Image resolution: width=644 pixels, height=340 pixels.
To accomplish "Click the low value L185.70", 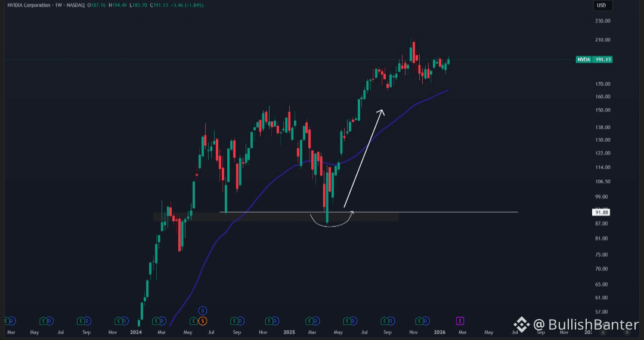I will click(138, 5).
